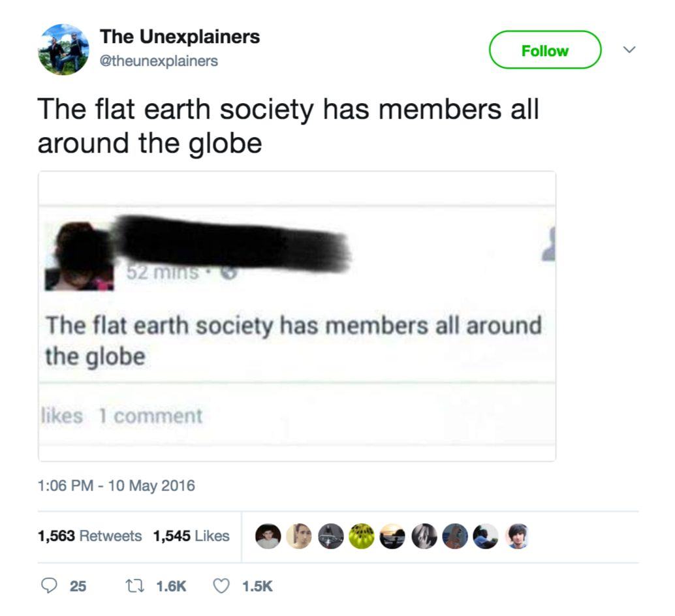
Task: Click the green-yellow liker avatar
Action: tap(362, 536)
